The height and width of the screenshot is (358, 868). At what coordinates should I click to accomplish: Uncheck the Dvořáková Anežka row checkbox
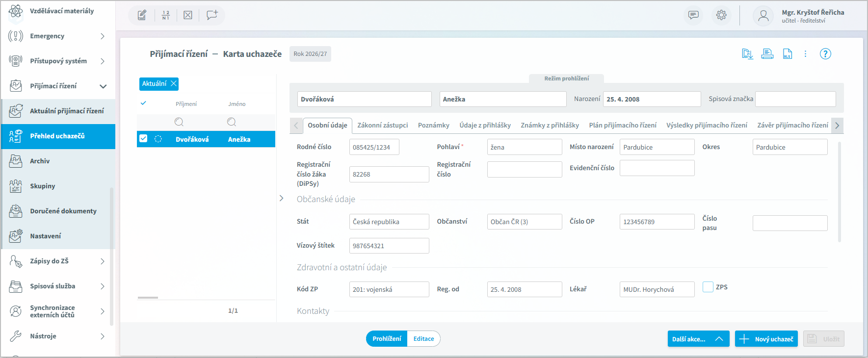click(143, 139)
